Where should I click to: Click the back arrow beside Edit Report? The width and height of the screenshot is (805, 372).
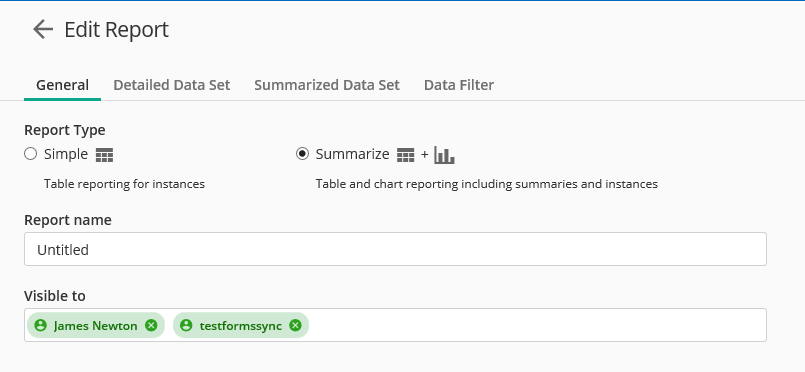[x=43, y=29]
